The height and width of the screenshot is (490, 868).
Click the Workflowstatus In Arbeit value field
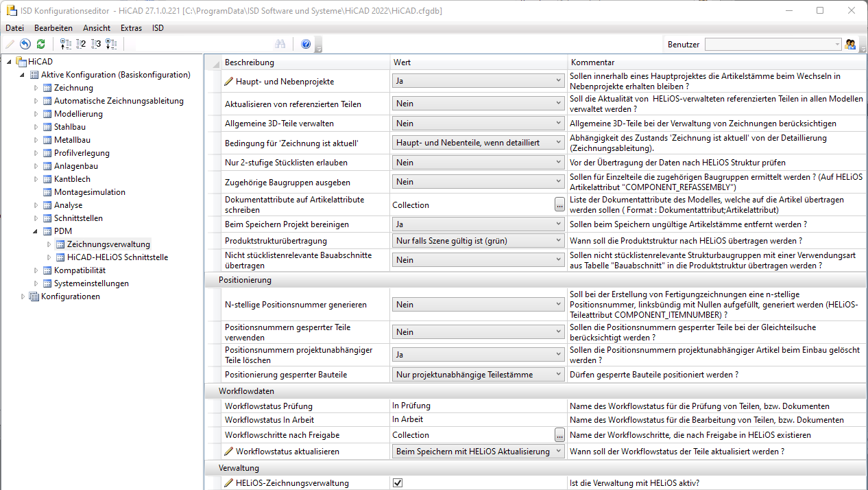click(479, 419)
